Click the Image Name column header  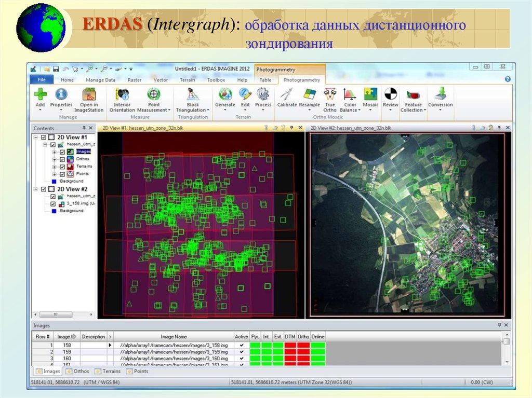pos(174,337)
